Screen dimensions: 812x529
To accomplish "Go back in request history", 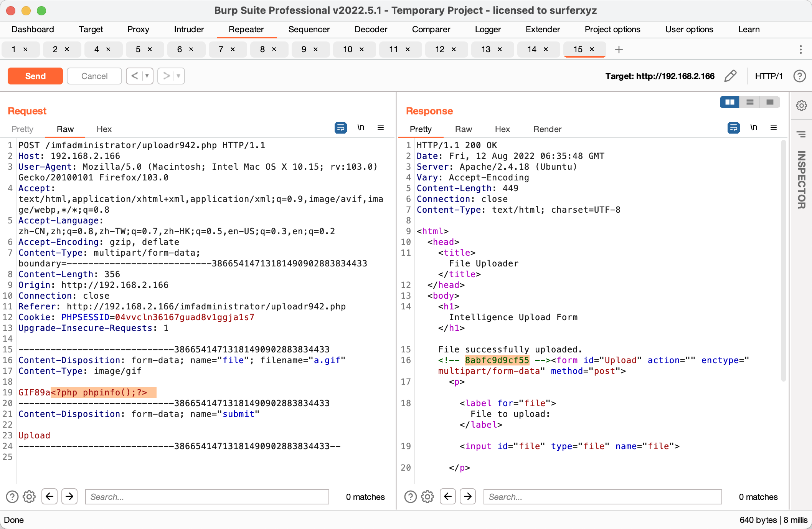I will (x=134, y=76).
